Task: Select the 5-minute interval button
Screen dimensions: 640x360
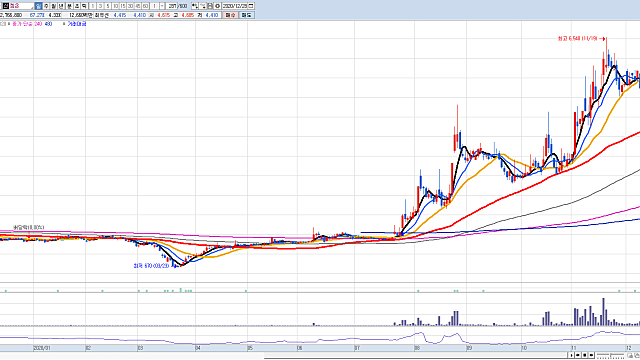Action: pos(108,6)
